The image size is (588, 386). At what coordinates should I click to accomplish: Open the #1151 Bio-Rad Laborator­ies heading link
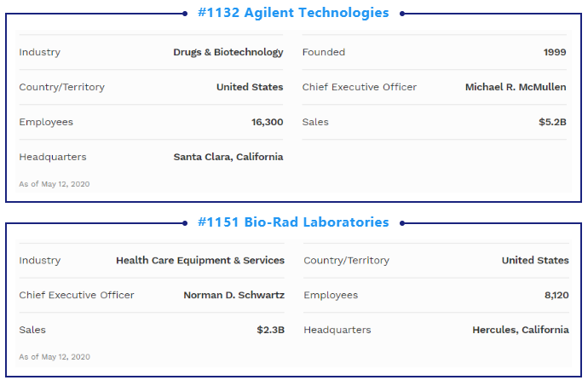293,222
